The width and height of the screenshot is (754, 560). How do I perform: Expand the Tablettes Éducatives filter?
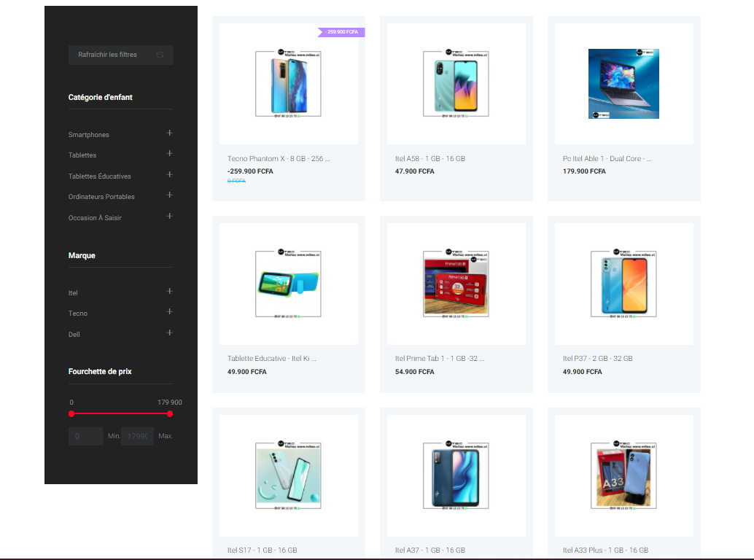coord(169,175)
